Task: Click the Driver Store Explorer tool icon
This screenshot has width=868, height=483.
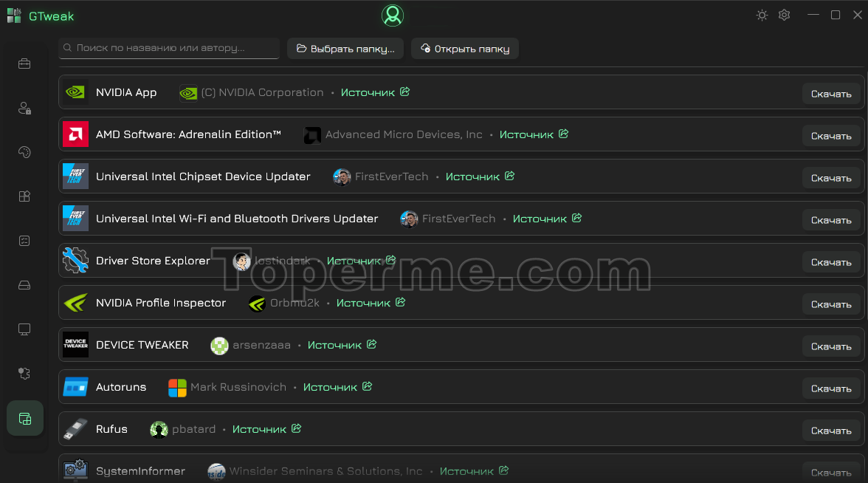Action: [75, 260]
